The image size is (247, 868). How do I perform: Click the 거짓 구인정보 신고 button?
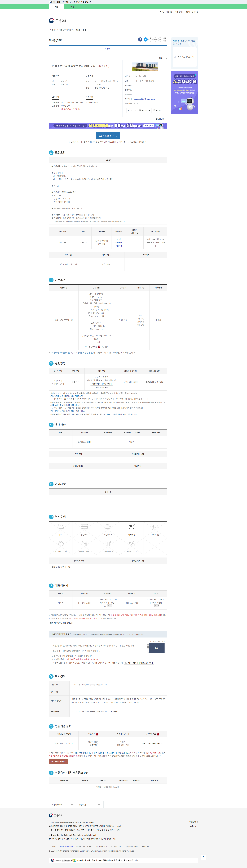point(58,762)
